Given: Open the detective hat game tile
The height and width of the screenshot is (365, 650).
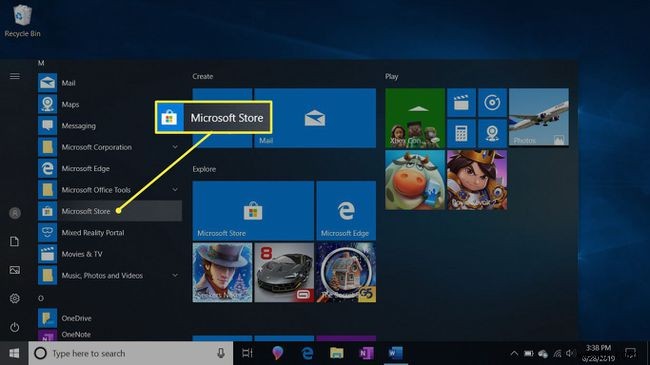Looking at the screenshot, I should tap(222, 273).
